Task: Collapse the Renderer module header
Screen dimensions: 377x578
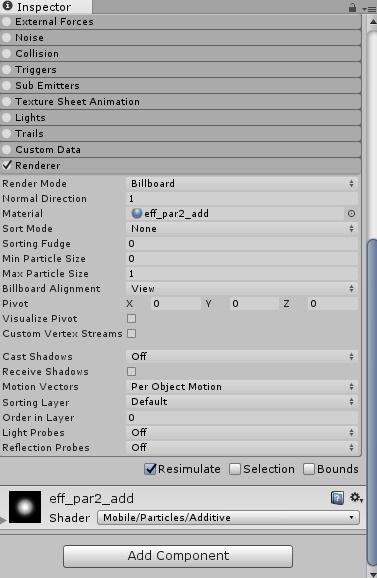Action: pos(180,166)
